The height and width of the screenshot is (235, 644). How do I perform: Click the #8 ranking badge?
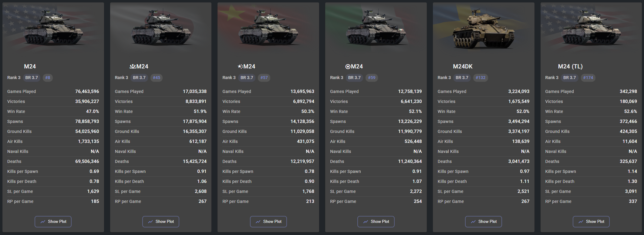[48, 78]
